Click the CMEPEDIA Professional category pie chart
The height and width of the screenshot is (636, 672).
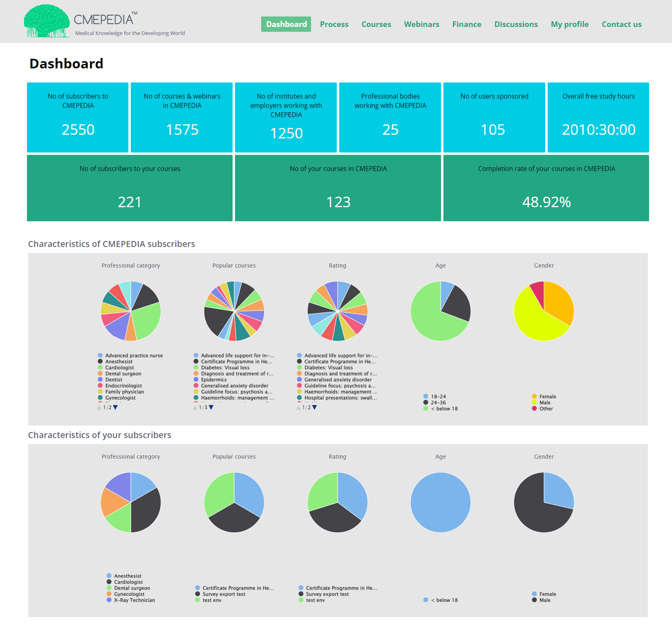tap(131, 311)
